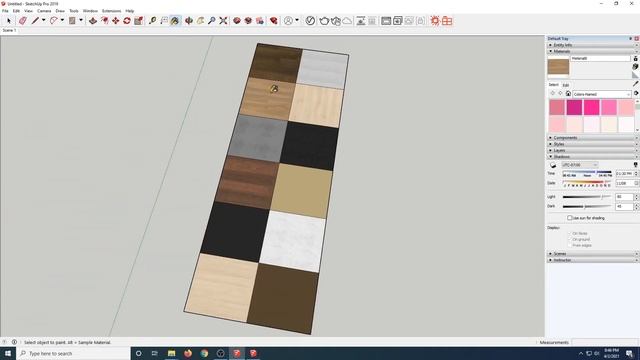Select the Push/Pull tool
This screenshot has height=360, width=640.
coord(93,20)
